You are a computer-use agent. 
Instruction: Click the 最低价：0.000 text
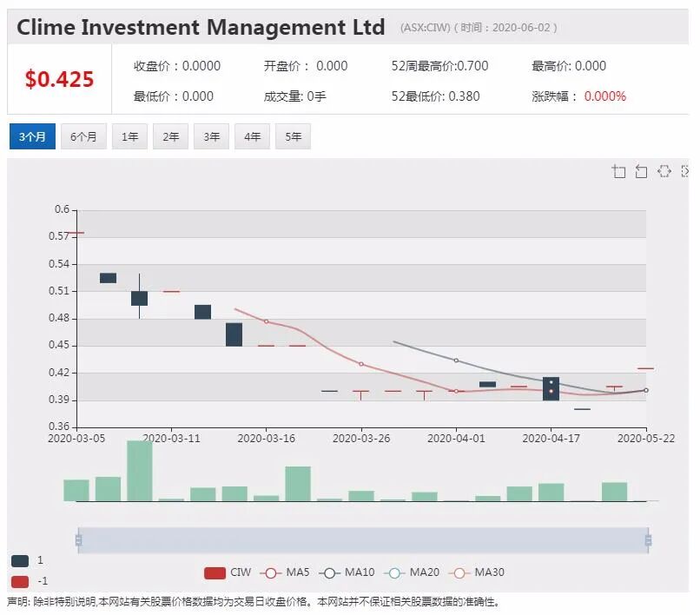click(173, 96)
